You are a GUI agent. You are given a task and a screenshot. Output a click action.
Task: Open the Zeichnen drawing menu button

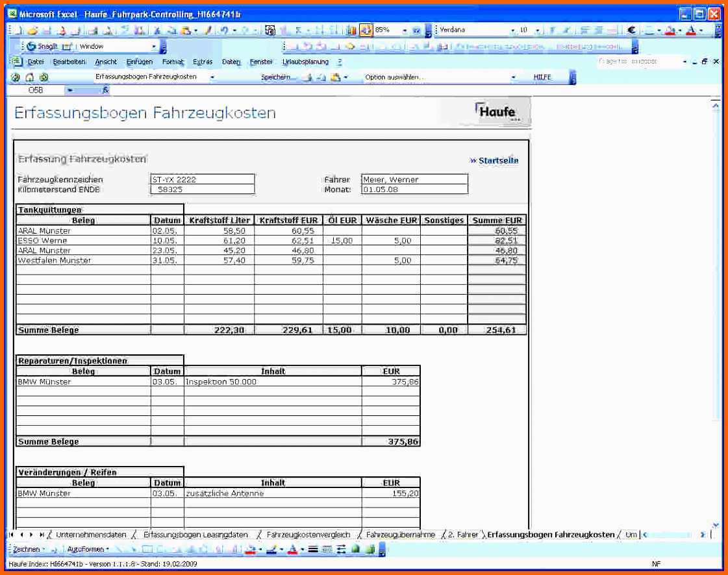coord(28,550)
